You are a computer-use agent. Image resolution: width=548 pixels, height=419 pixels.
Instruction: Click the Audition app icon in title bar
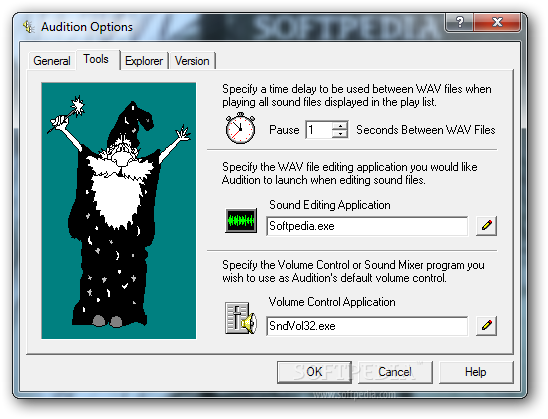pos(29,27)
